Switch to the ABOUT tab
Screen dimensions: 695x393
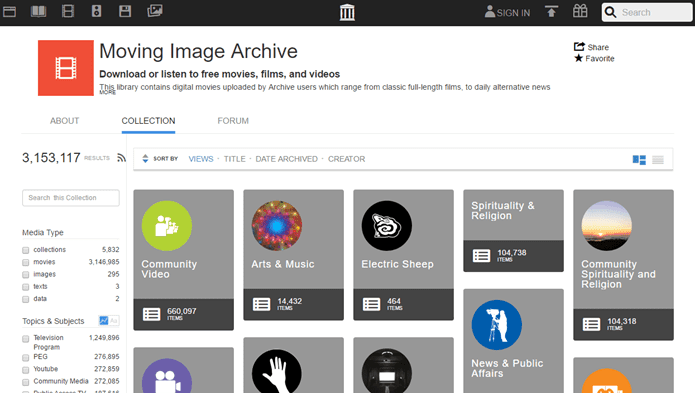[x=64, y=121]
